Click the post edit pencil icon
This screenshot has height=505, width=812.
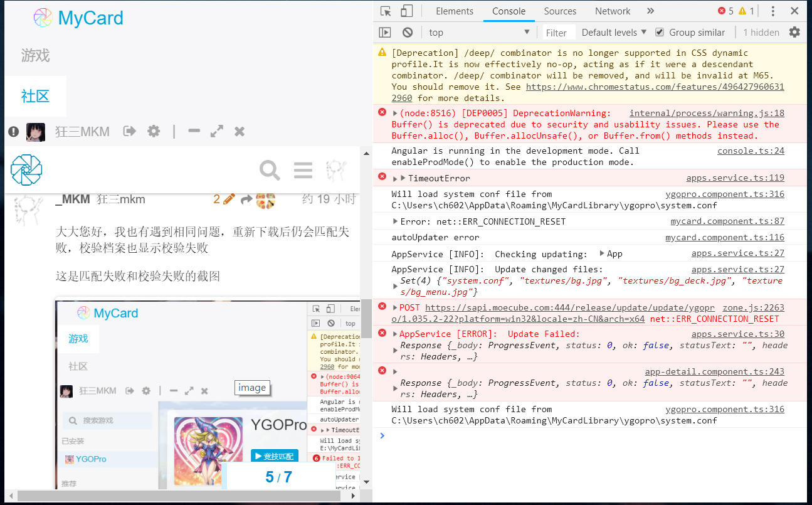(229, 199)
